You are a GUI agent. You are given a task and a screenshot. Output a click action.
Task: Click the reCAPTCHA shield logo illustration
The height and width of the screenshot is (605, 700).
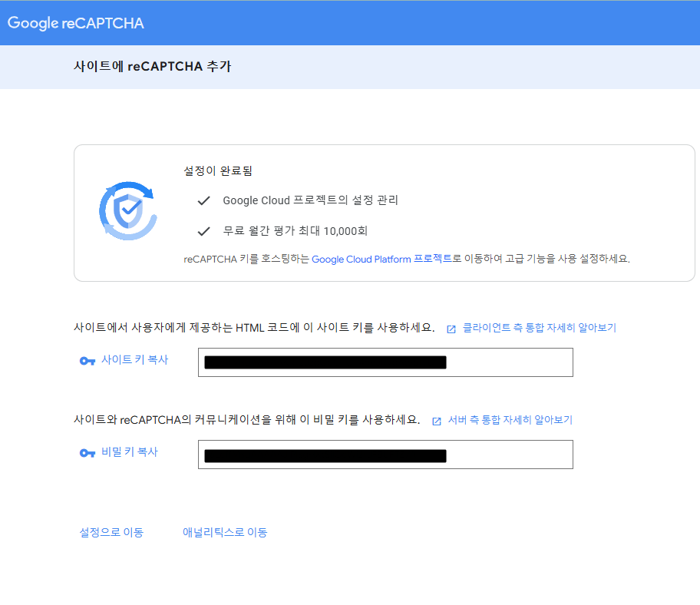(127, 209)
